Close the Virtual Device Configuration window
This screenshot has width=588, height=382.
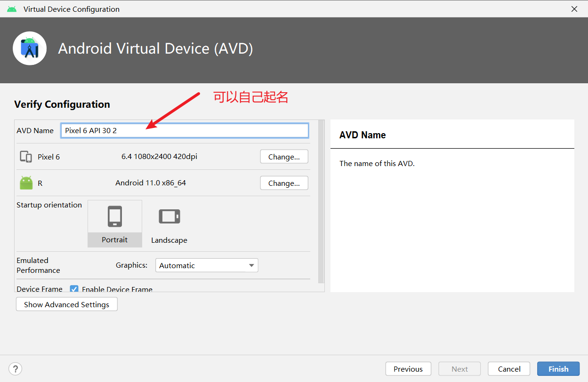click(574, 9)
